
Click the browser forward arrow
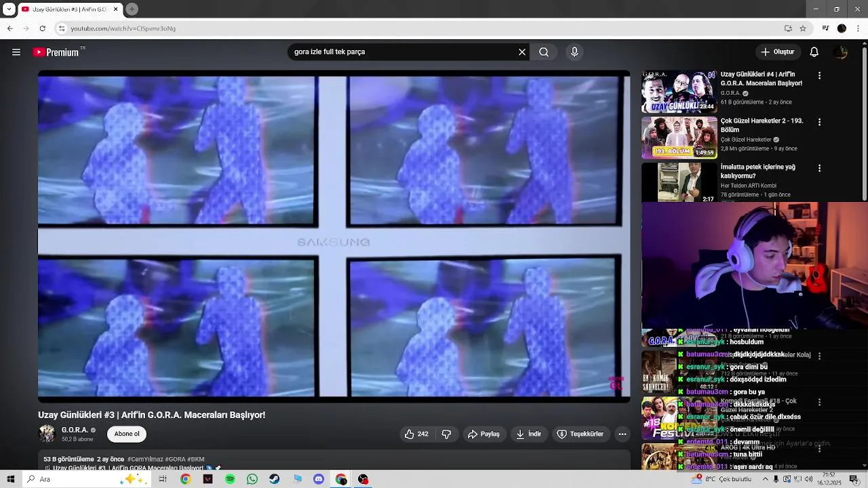[x=26, y=28]
